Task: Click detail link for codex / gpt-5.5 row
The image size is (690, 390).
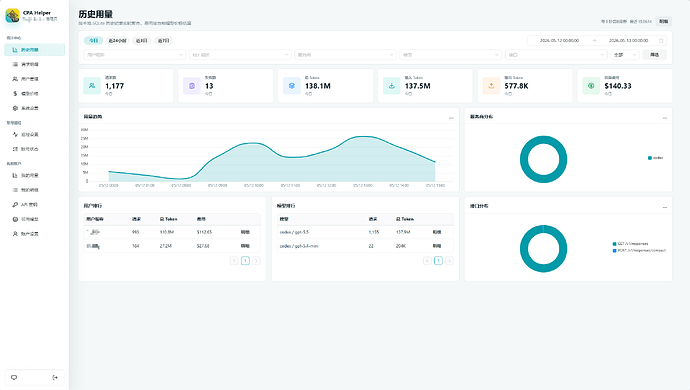Action: [437, 232]
